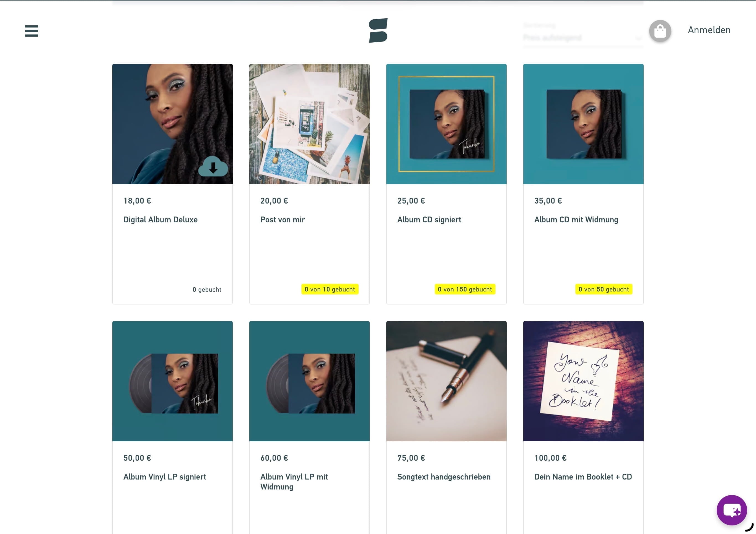Select the Dein Name im Booklet image
756x534 pixels.
click(583, 381)
